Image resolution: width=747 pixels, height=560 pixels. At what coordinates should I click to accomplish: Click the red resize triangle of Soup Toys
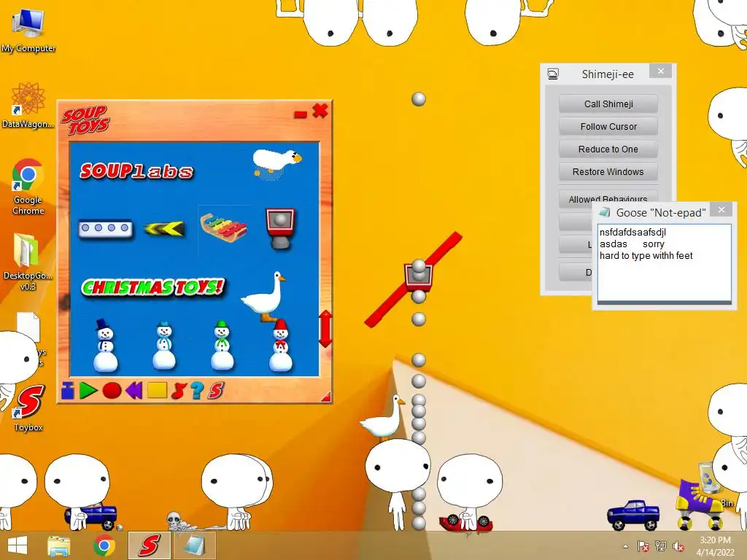326,397
